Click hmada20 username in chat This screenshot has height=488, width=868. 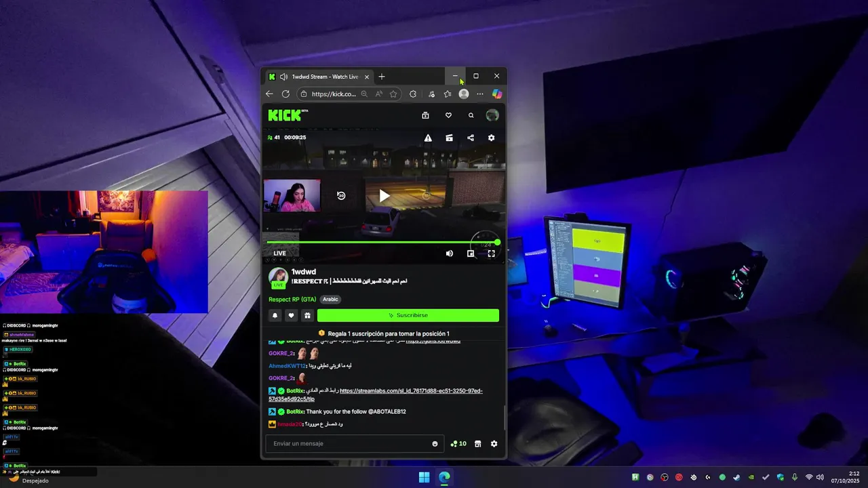point(290,424)
